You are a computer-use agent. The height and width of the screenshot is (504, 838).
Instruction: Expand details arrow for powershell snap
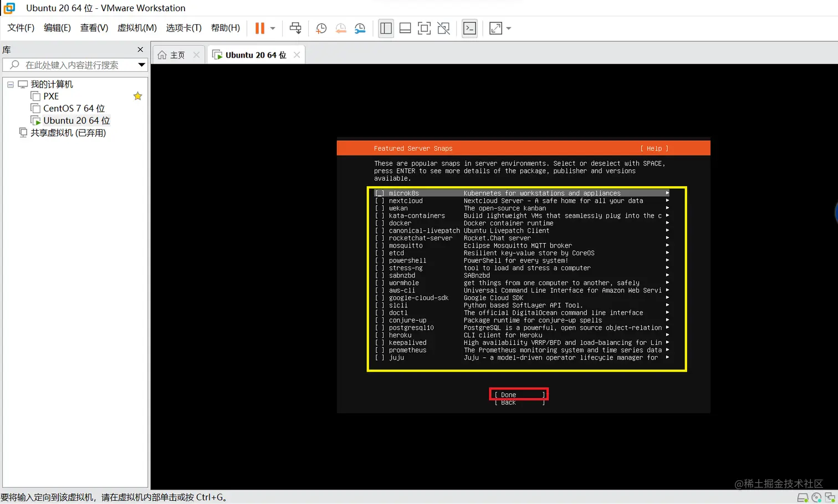(x=667, y=260)
